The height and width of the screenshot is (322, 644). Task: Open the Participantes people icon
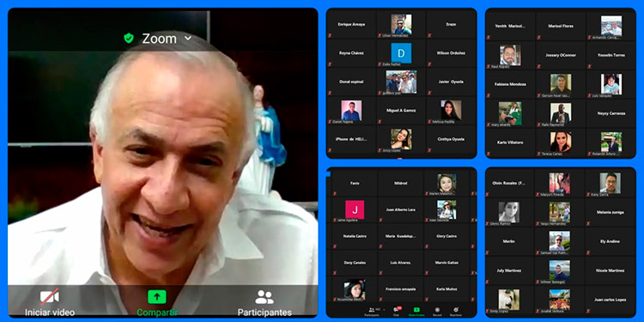pyautogui.click(x=264, y=296)
